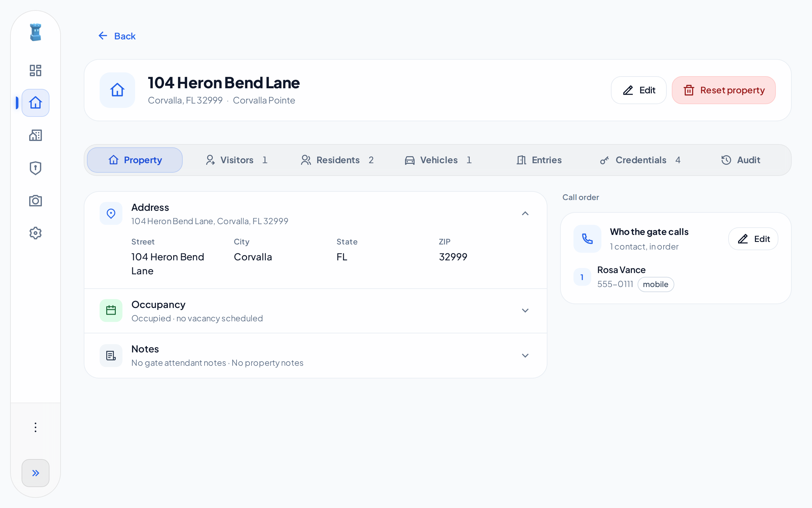Open the dashboard grid icon in the sidebar
This screenshot has width=812, height=508.
[x=35, y=70]
